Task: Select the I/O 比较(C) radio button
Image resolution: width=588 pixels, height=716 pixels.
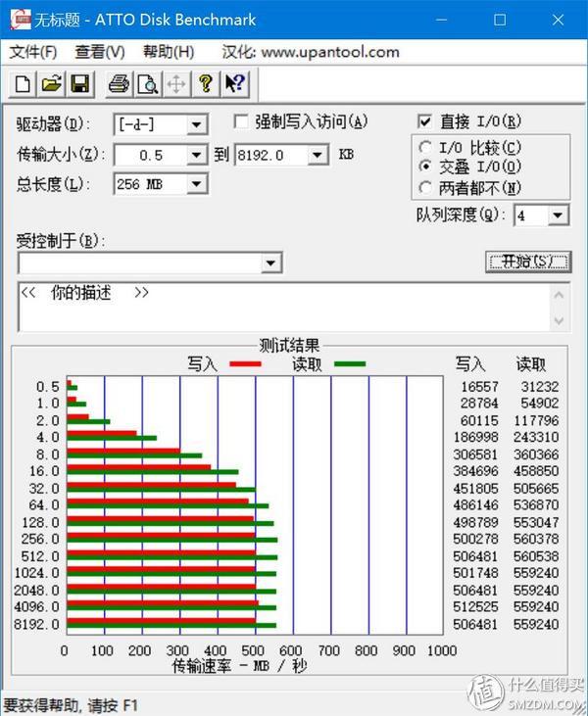Action: [x=425, y=148]
